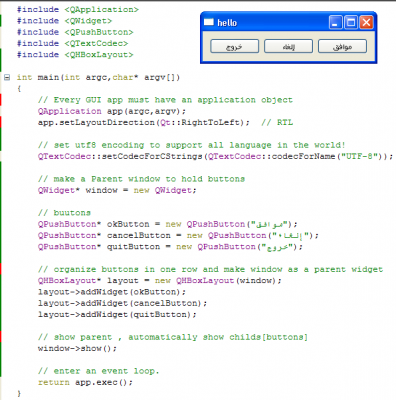The width and height of the screenshot is (396, 400).
Task: Click the int main(int argc,char* argv[]) line
Action: [x=98, y=78]
